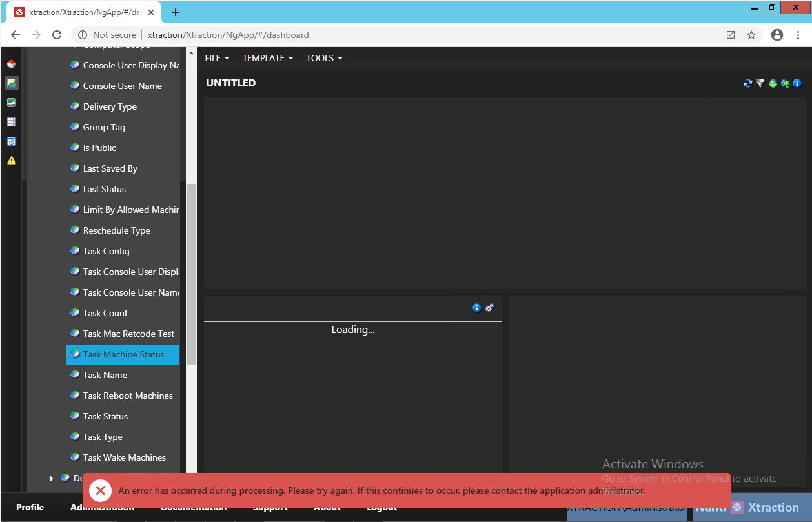Click the blue info icon on loading panel
Screen dimensions: 812x522
pyautogui.click(x=476, y=308)
